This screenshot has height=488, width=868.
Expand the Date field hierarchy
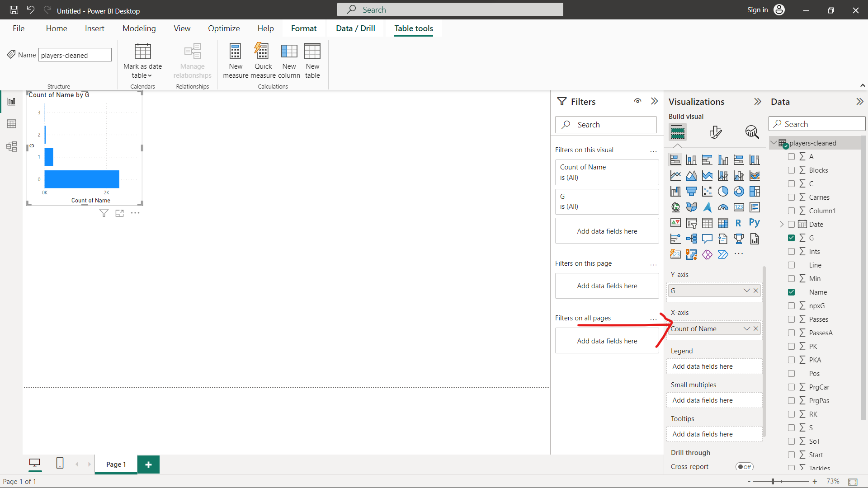[782, 224]
